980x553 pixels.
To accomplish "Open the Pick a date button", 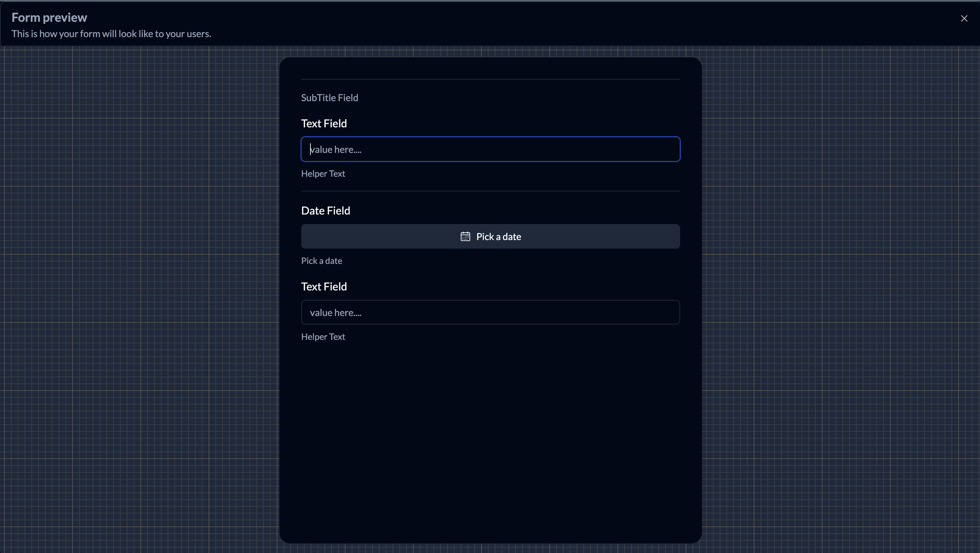I will point(490,236).
